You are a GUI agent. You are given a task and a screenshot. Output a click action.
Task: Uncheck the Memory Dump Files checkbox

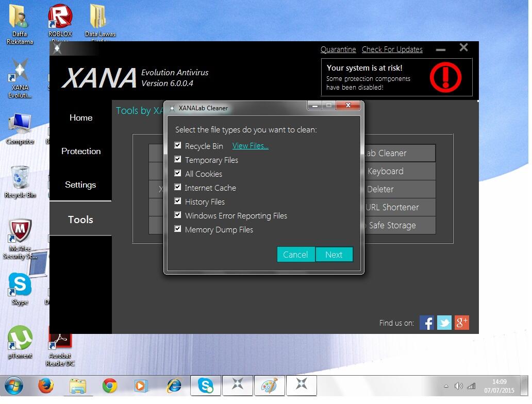(177, 229)
